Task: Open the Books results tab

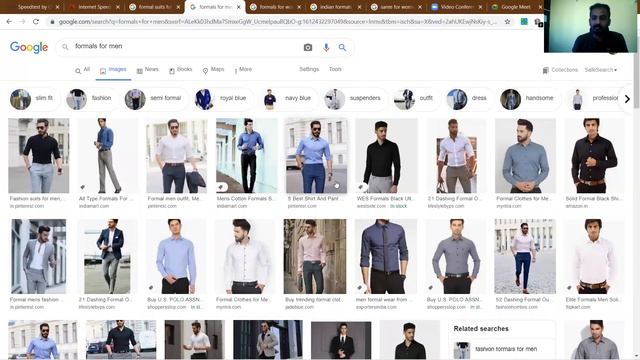Action: pyautogui.click(x=180, y=70)
